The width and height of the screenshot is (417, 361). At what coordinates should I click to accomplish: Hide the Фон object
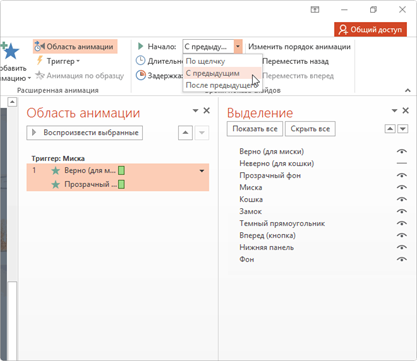402,259
